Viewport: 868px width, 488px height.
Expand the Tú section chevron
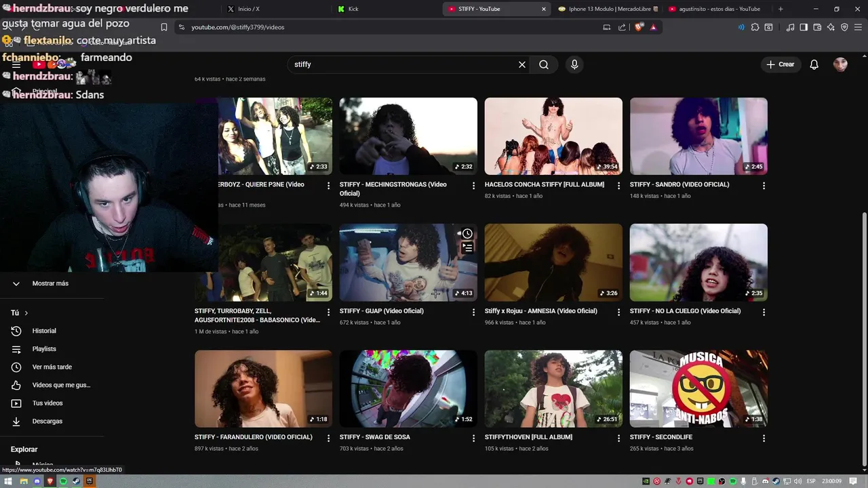click(26, 313)
